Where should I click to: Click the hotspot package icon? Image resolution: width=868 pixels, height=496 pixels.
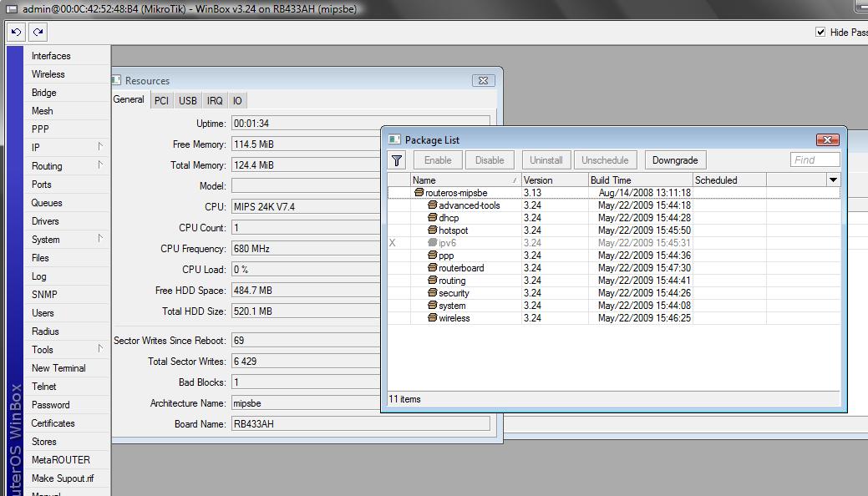(433, 230)
